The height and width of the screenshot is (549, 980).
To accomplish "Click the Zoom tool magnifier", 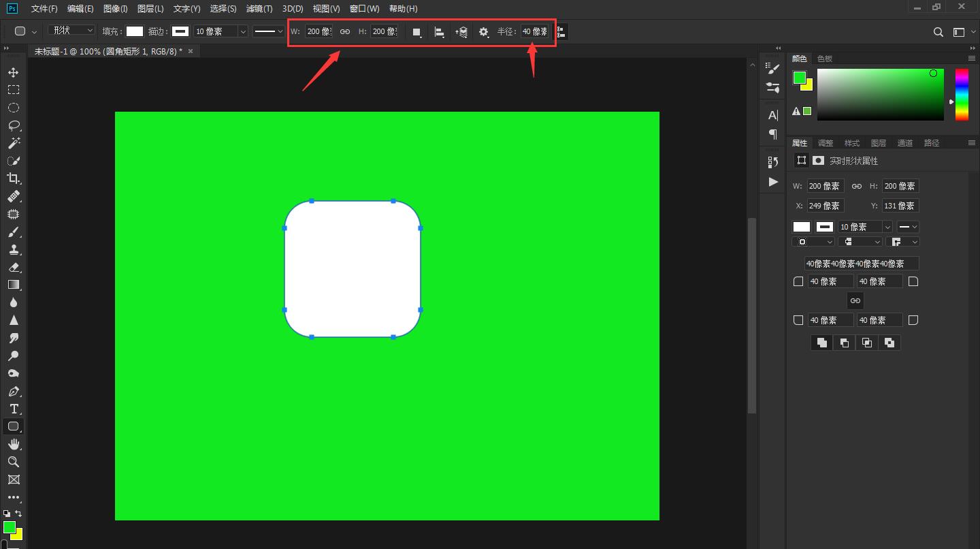I will tap(13, 462).
